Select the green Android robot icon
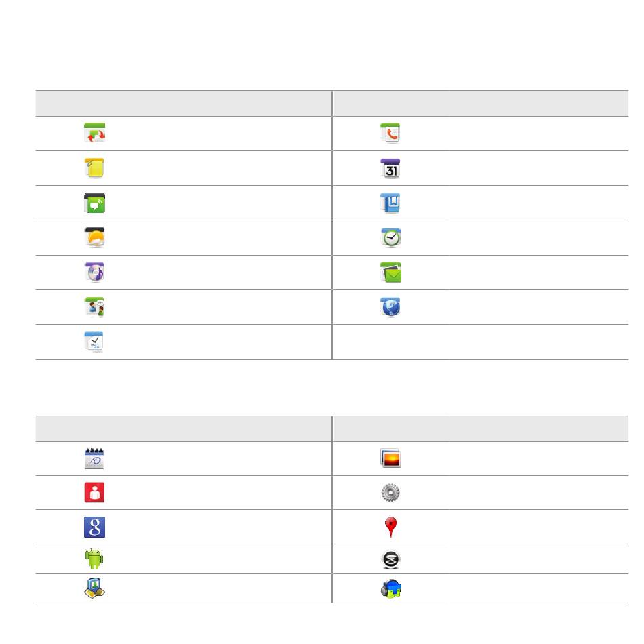Viewport: 644px width, 644px height. click(94, 559)
